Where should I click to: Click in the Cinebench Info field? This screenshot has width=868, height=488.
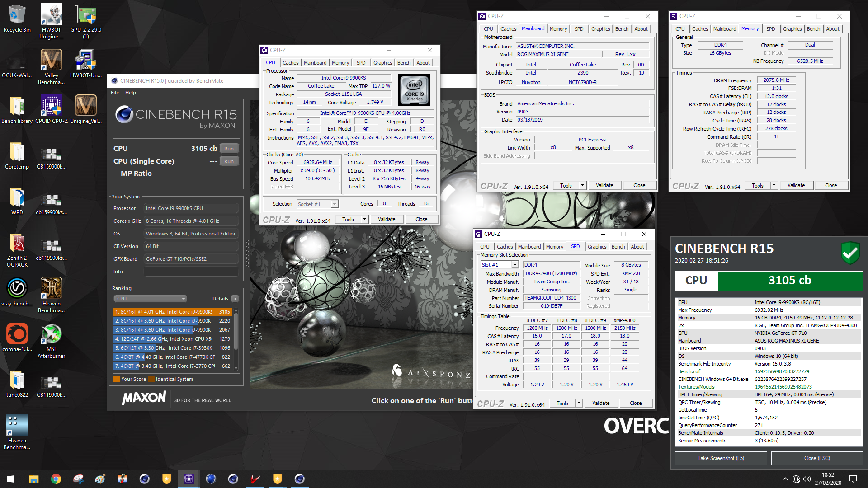pos(191,272)
